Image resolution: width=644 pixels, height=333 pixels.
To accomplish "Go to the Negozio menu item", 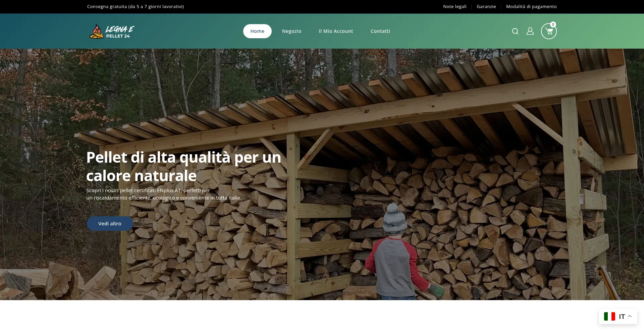I will (x=291, y=31).
